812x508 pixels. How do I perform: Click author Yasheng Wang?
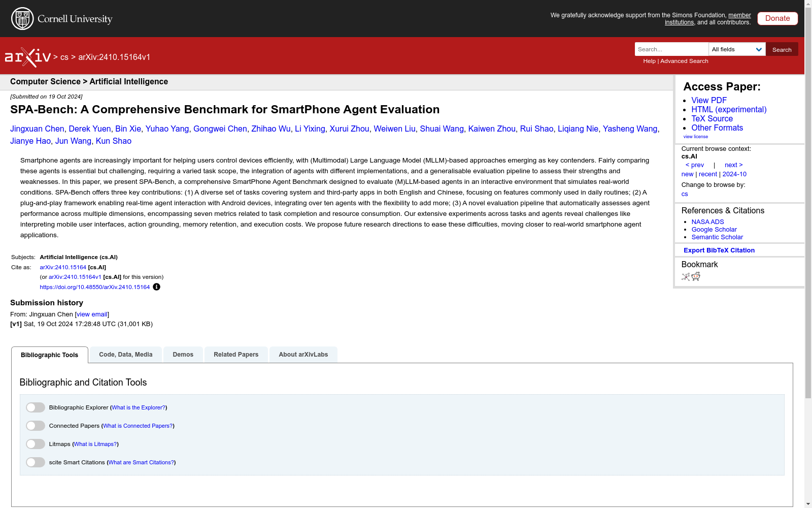pyautogui.click(x=630, y=129)
